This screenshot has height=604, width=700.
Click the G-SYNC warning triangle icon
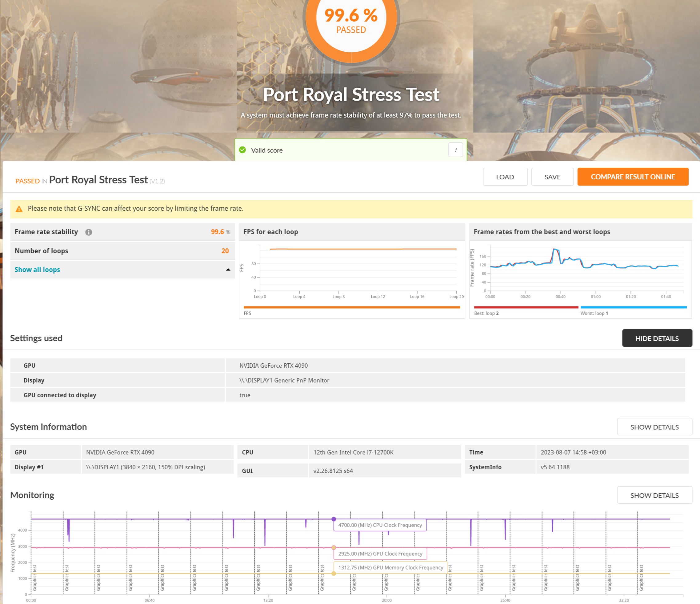pyautogui.click(x=19, y=209)
